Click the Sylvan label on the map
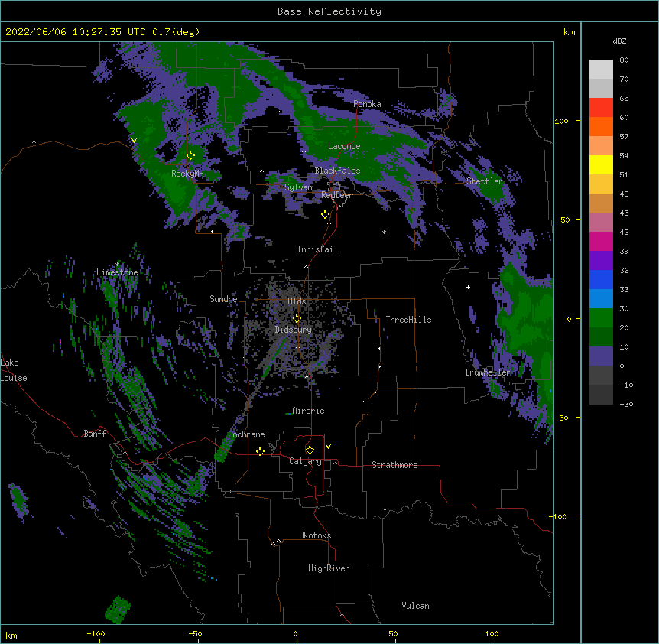This screenshot has height=644, width=659. click(298, 187)
